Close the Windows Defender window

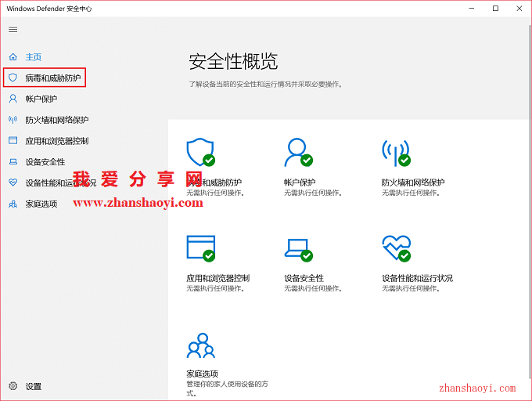(519, 8)
